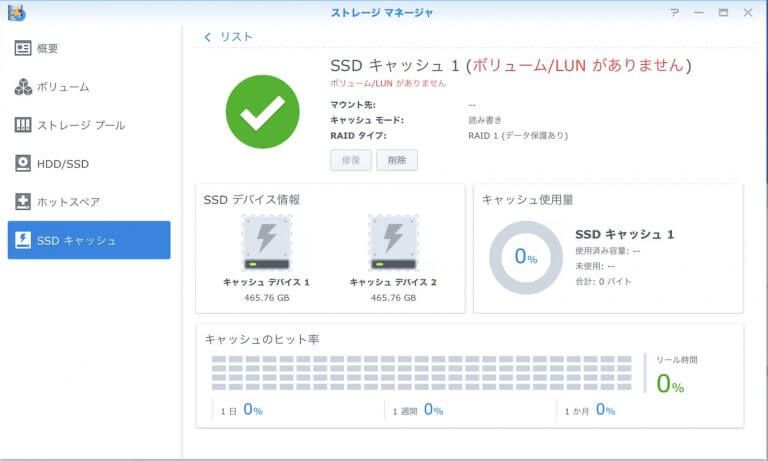Viewport: 768px width, 461px height.
Task: Click the SSD キャッシュ sidebar icon
Action: click(x=23, y=240)
